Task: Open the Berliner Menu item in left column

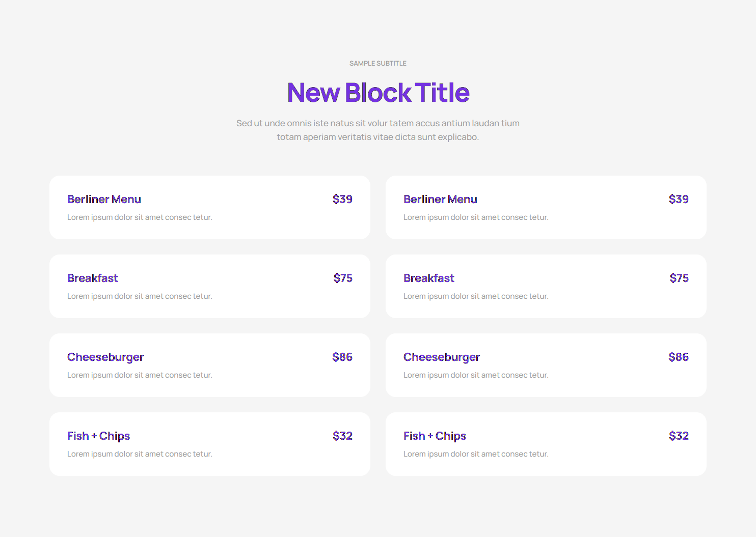Action: [x=104, y=200]
